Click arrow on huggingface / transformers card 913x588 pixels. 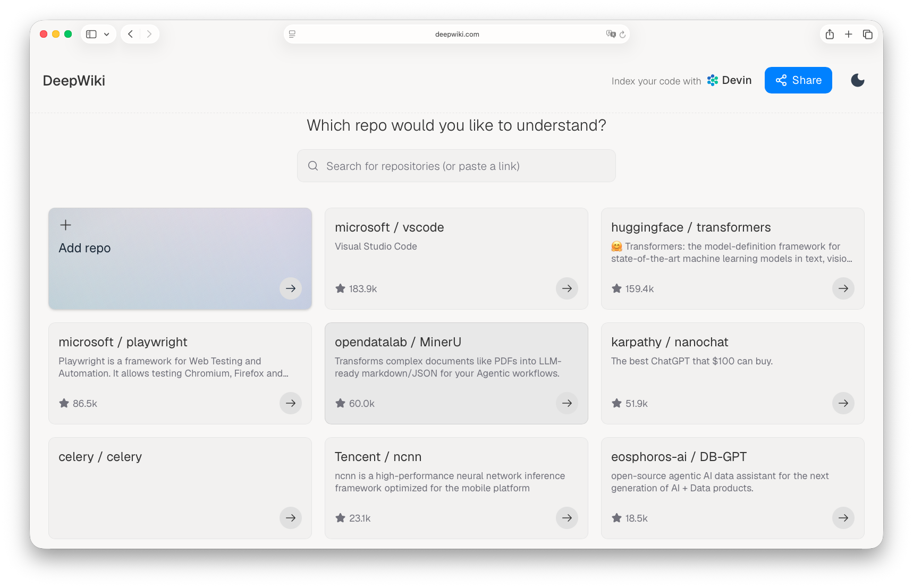click(843, 288)
